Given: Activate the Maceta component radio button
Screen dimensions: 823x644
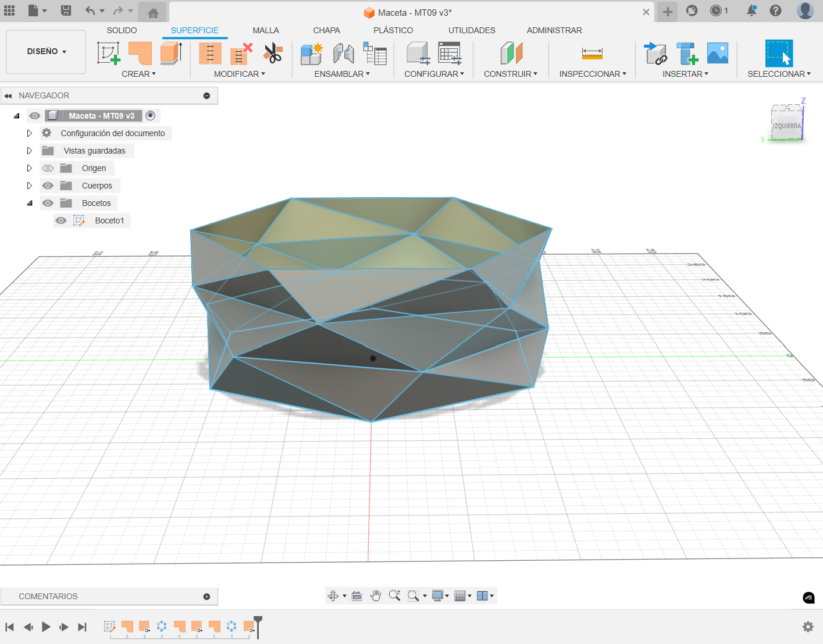Looking at the screenshot, I should click(151, 116).
